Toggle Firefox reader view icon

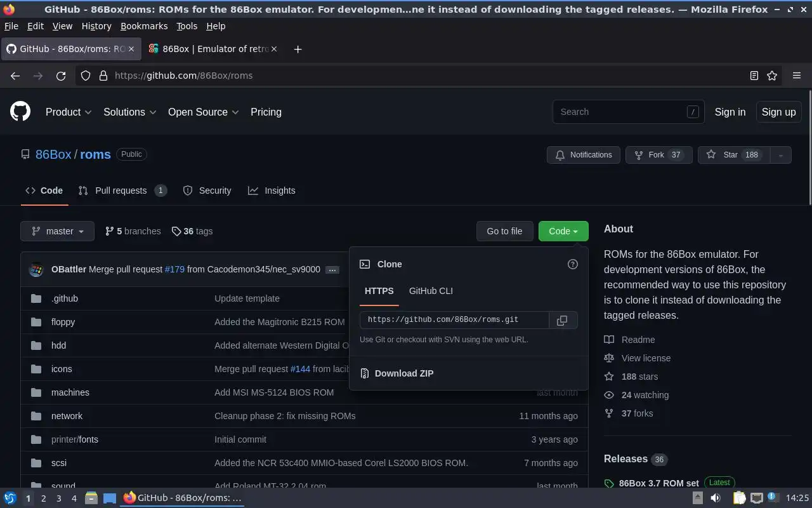754,76
